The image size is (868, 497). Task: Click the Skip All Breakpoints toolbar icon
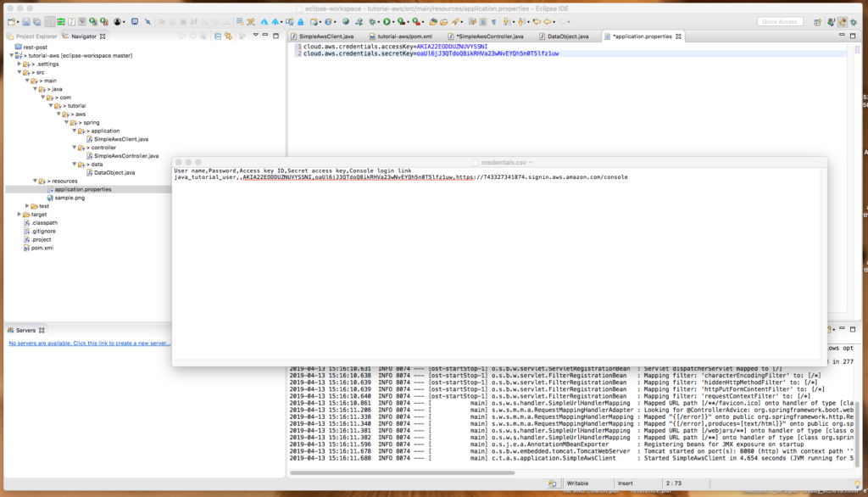point(147,21)
